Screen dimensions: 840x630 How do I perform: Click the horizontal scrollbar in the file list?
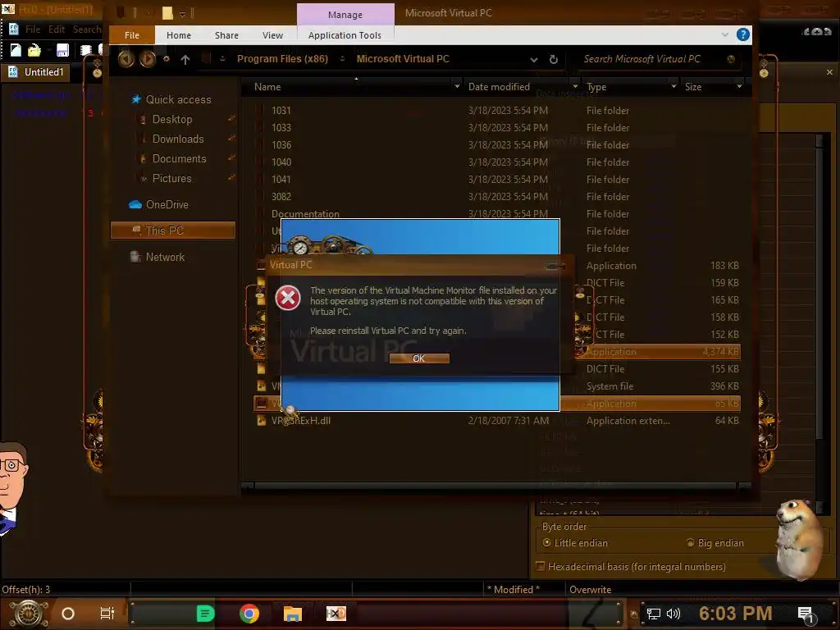click(495, 486)
